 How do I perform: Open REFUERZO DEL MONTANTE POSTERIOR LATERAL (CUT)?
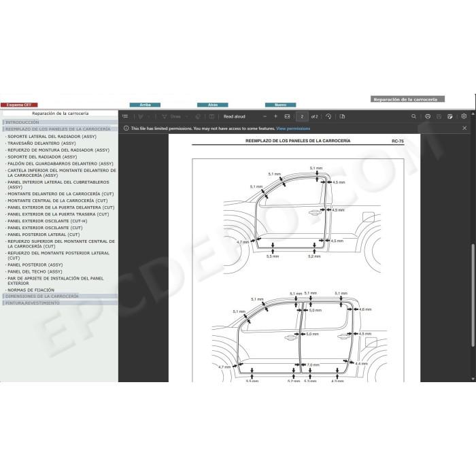pos(58,256)
